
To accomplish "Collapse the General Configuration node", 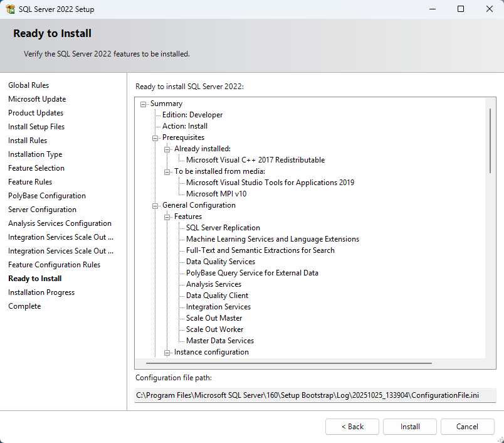I will coord(155,206).
